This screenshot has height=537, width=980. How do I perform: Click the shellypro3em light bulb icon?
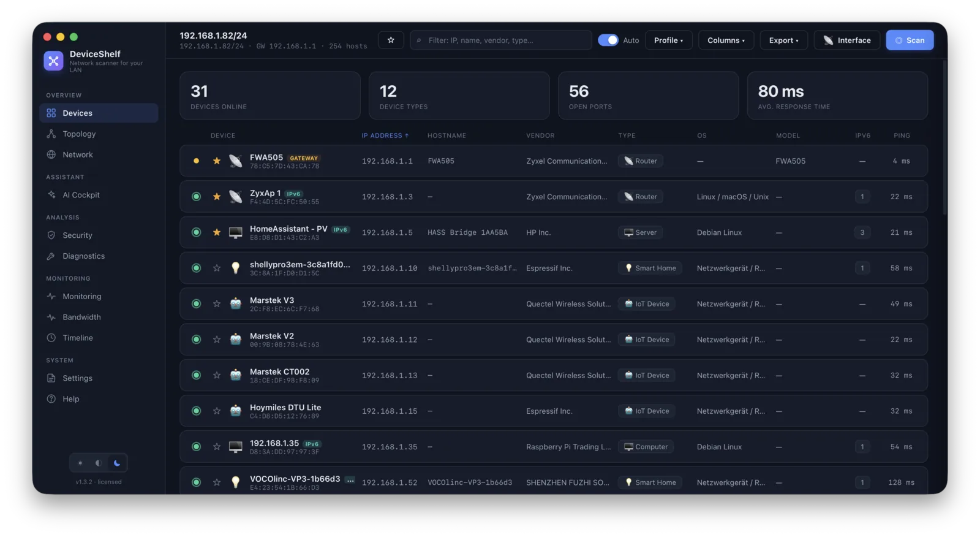pyautogui.click(x=236, y=268)
